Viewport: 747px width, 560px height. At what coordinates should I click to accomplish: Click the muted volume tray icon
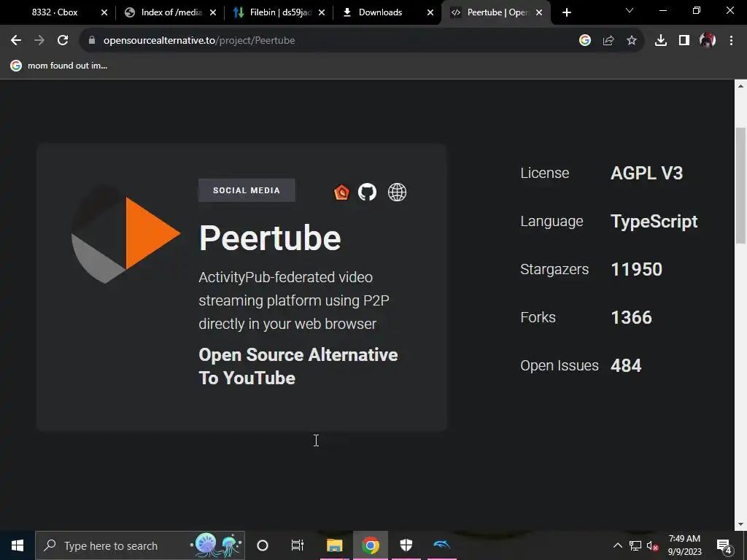click(x=653, y=545)
